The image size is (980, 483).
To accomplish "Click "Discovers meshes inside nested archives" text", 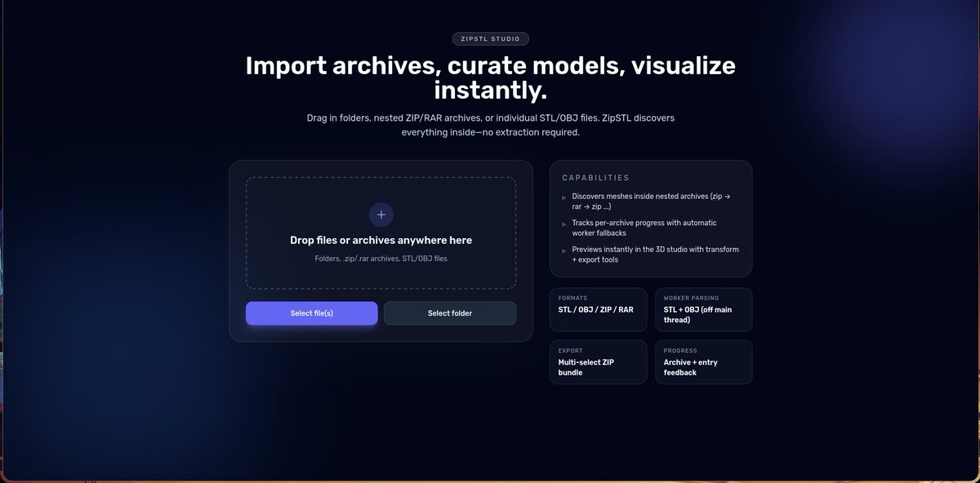I will (x=651, y=202).
